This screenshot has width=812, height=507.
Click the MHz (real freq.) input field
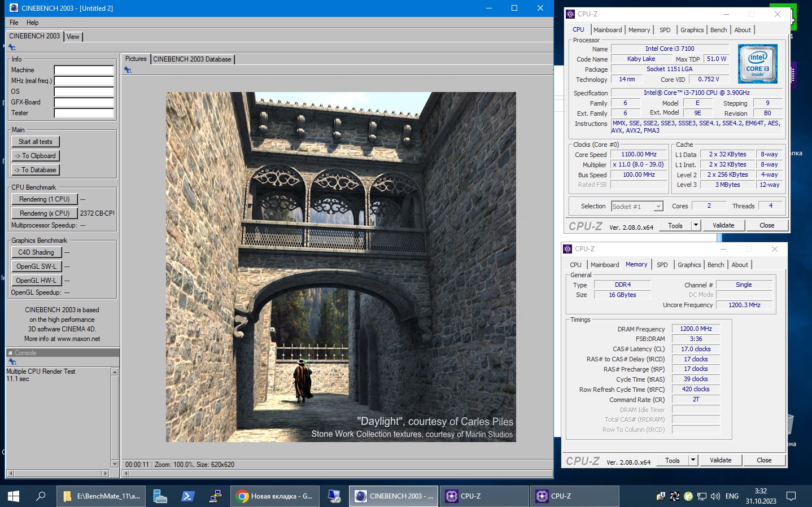click(84, 81)
